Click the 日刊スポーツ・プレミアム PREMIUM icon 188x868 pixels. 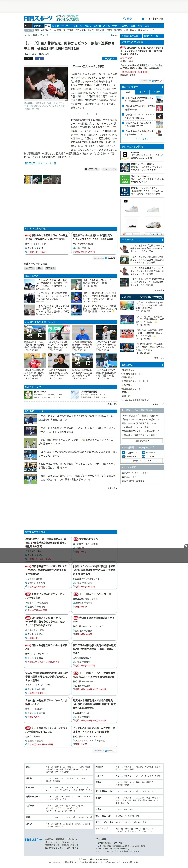pos(125,191)
